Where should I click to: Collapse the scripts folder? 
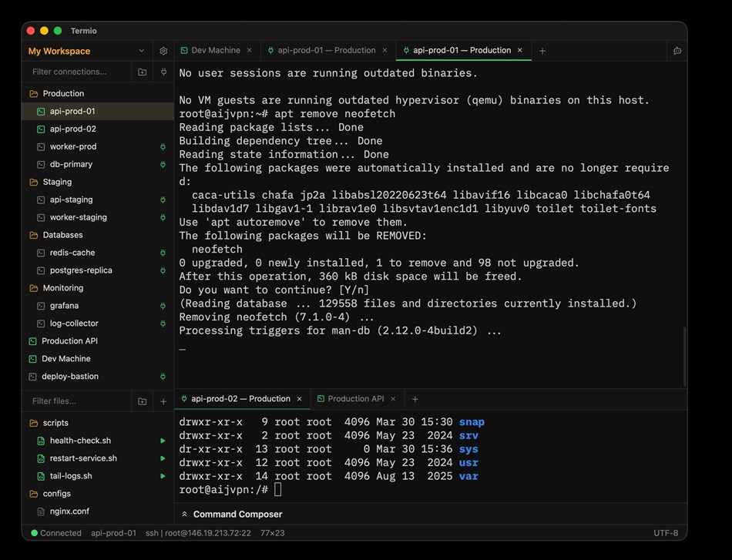98,423
